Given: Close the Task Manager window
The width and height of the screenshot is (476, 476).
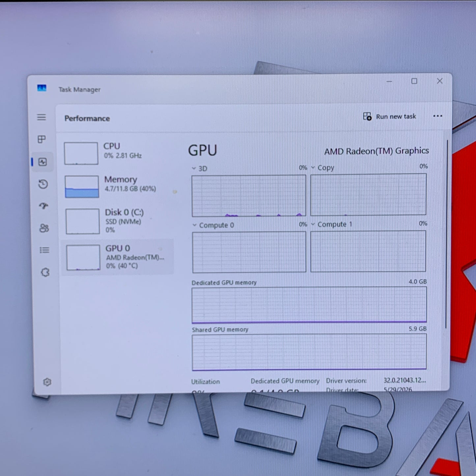Looking at the screenshot, I should 439,81.
